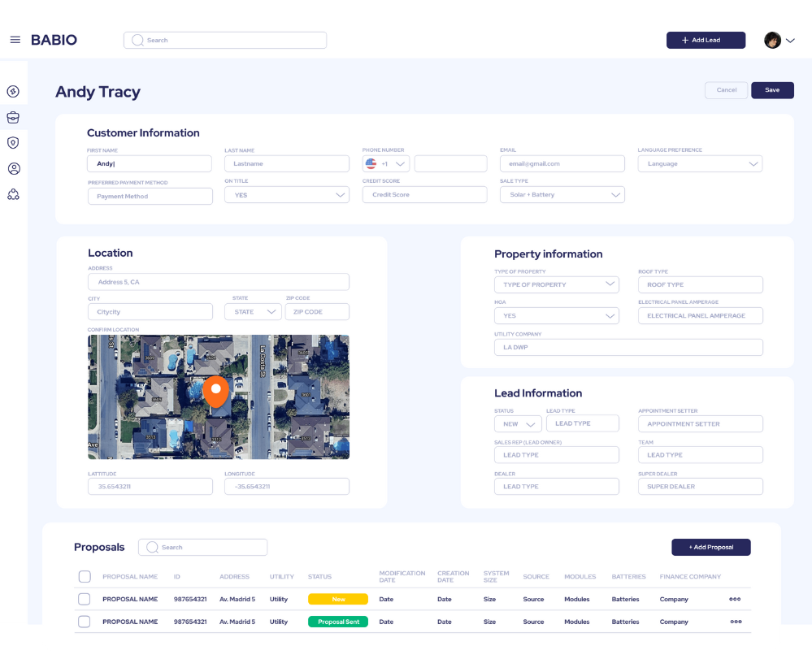Click the lightning bolt sidebar icon

pos(13,92)
